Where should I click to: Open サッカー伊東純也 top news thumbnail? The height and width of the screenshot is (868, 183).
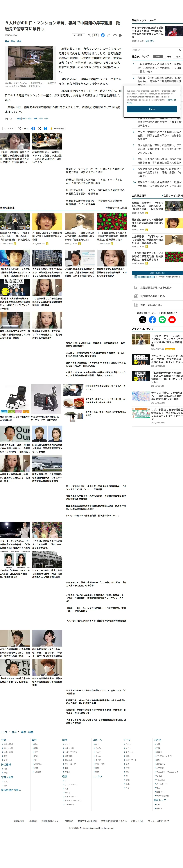pyautogui.click(x=174, y=31)
